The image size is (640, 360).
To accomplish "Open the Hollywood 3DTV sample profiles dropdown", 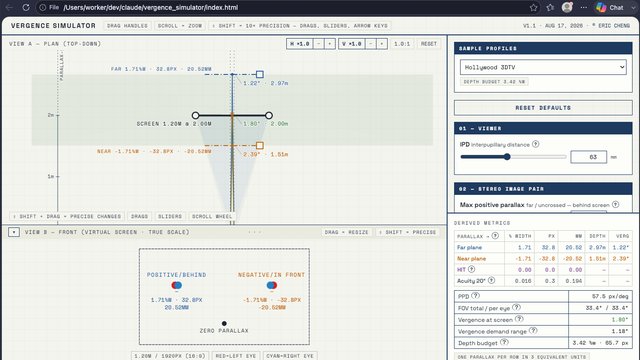I will click(x=543, y=67).
